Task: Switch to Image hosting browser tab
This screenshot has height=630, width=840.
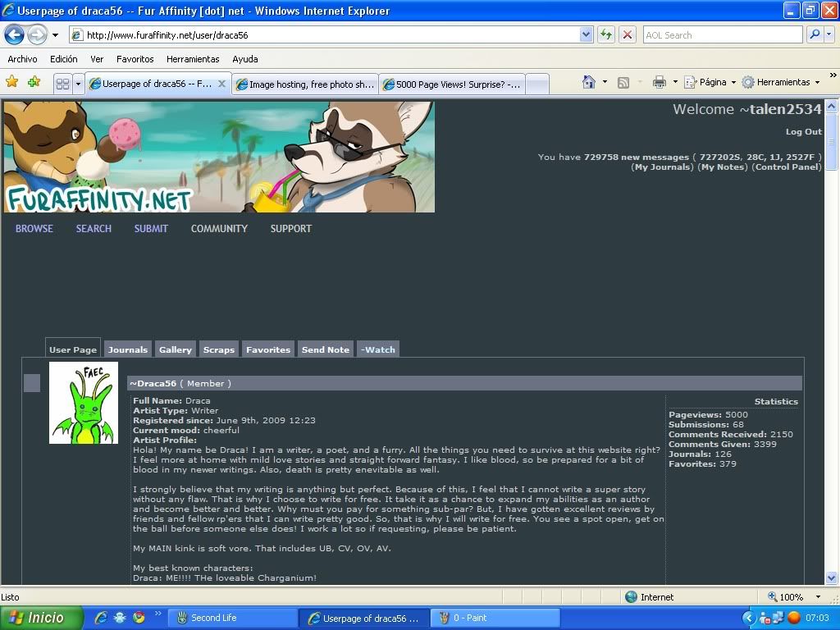Action: pos(304,84)
